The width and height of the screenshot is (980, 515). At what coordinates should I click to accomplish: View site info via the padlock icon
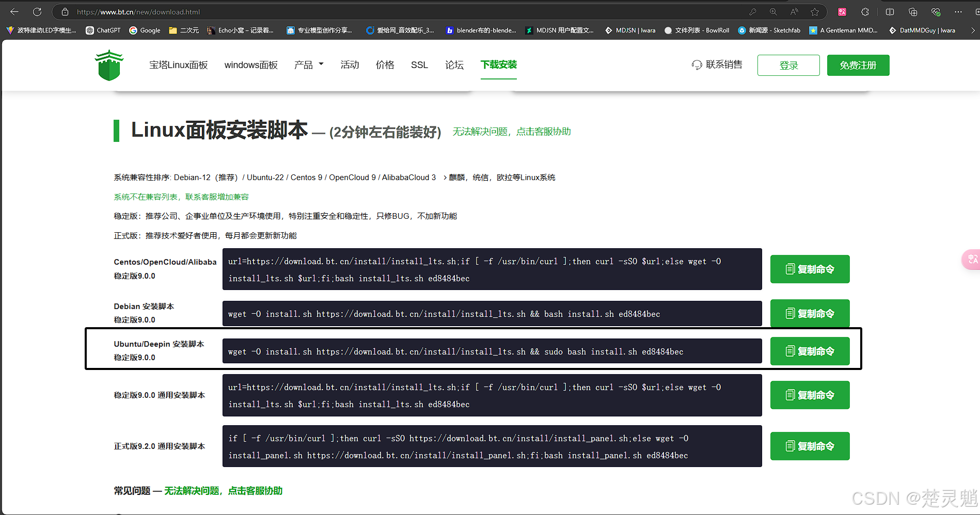(65, 12)
